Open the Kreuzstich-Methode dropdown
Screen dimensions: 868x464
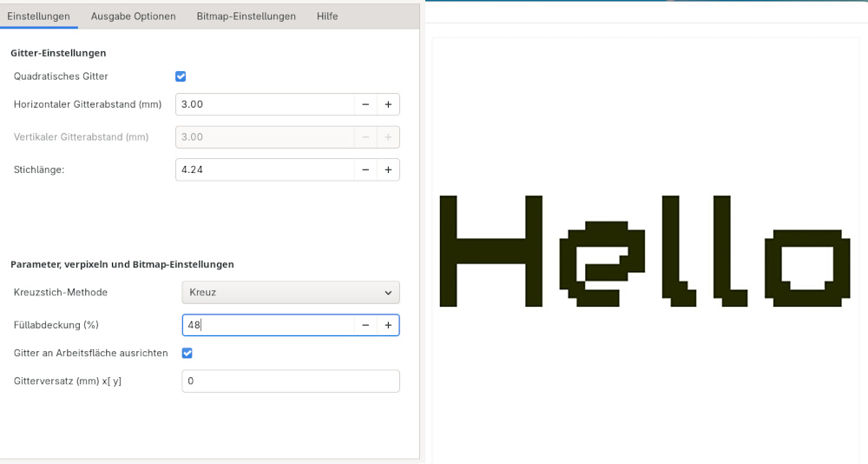(291, 292)
